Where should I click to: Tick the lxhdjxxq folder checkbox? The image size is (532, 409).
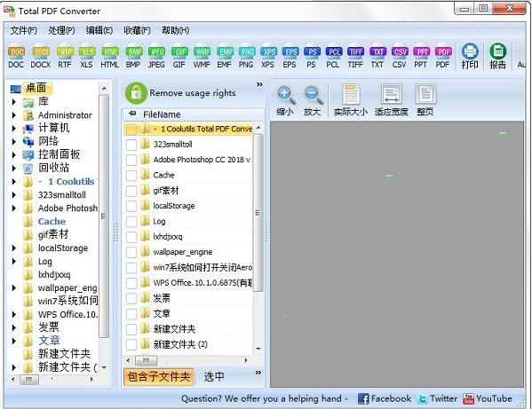[131, 237]
